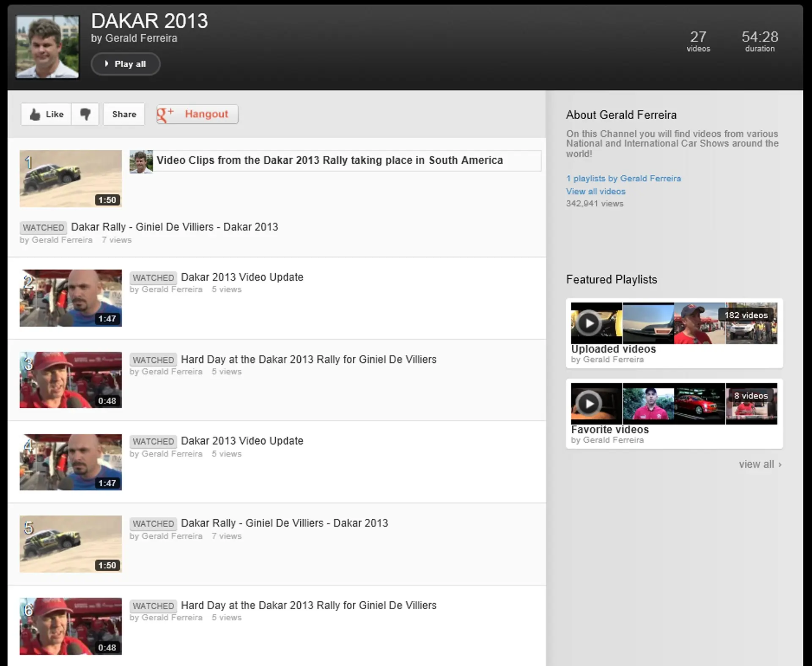812x666 pixels.
Task: Toggle the WATCHED marker on Dakar 2013 Video Update
Action: [x=153, y=277]
